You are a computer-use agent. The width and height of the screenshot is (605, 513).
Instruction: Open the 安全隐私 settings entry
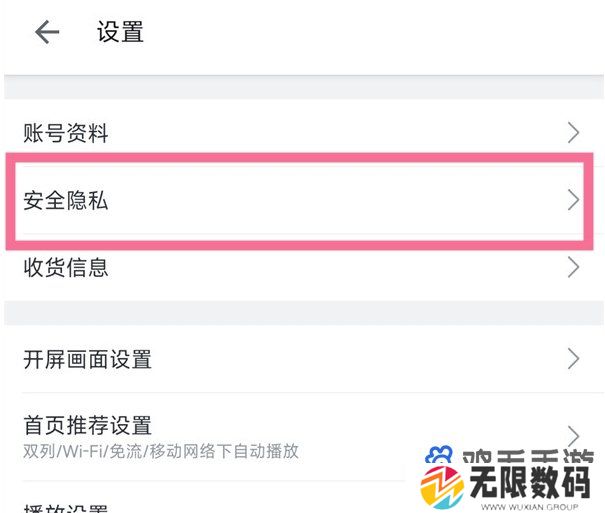click(304, 201)
